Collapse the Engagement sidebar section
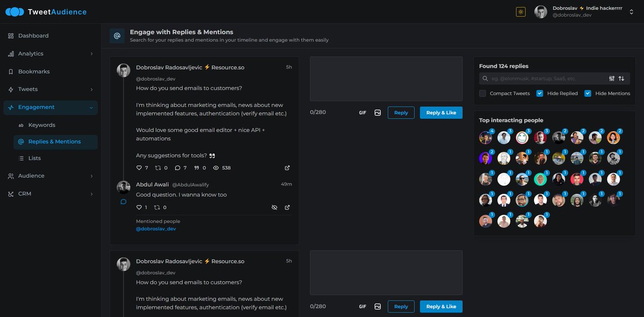 50,107
